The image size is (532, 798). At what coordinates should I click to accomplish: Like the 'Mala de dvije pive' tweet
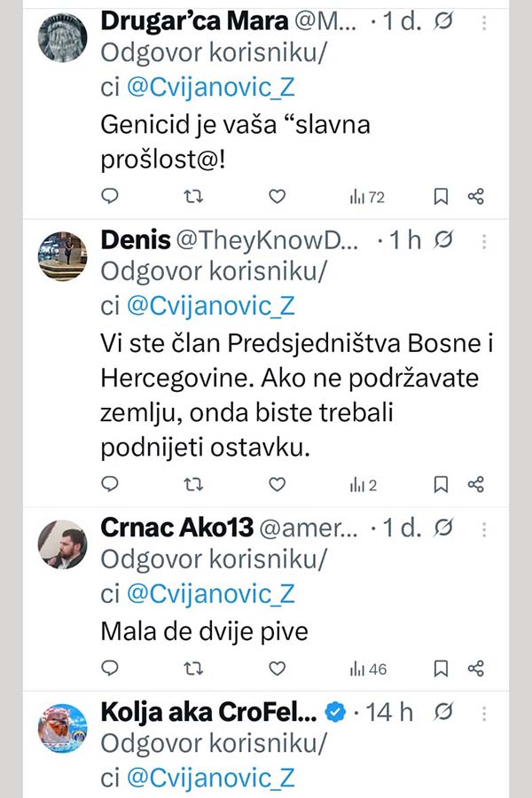277,668
